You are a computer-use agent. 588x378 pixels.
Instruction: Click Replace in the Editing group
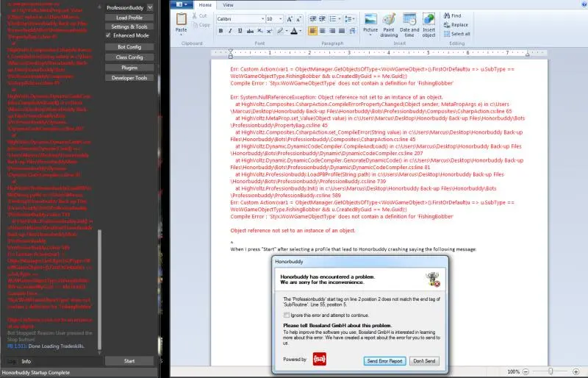point(456,25)
